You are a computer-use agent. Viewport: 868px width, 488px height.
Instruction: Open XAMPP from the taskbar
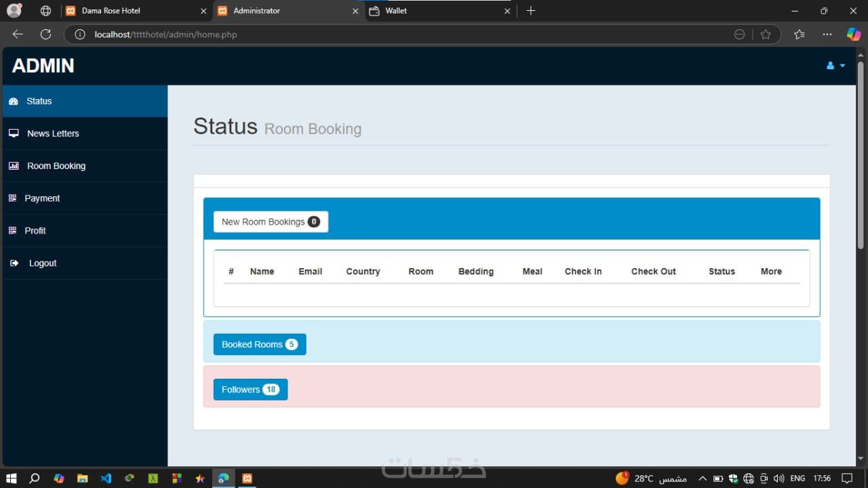click(248, 478)
